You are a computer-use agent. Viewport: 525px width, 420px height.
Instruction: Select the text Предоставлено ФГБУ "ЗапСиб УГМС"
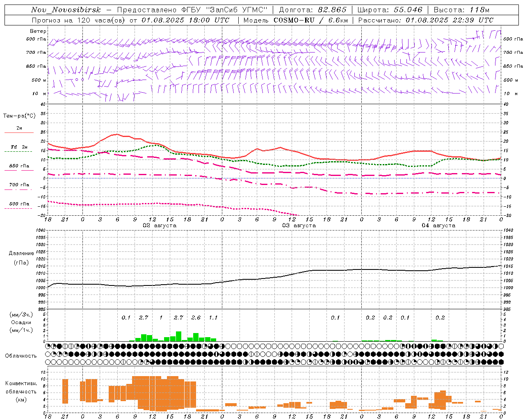[192, 10]
